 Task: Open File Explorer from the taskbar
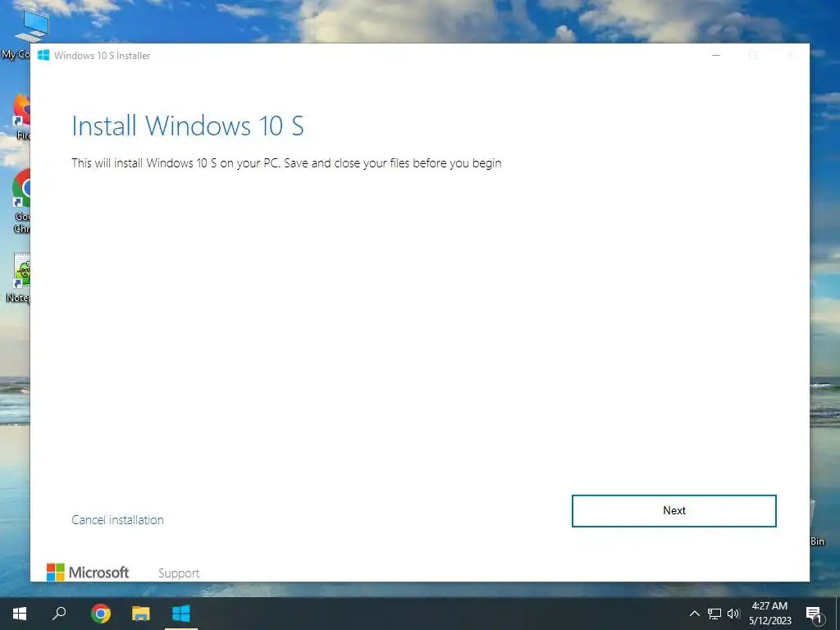[141, 614]
